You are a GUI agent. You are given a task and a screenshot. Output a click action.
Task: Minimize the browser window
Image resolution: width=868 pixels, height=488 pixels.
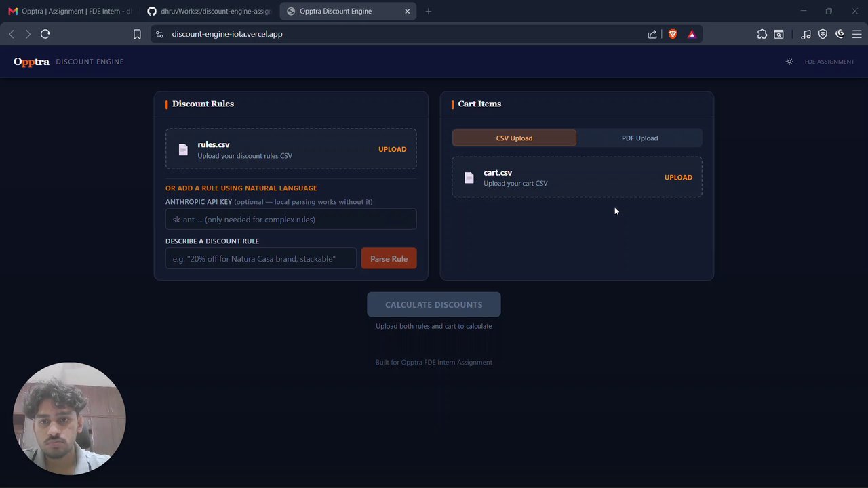click(x=804, y=11)
